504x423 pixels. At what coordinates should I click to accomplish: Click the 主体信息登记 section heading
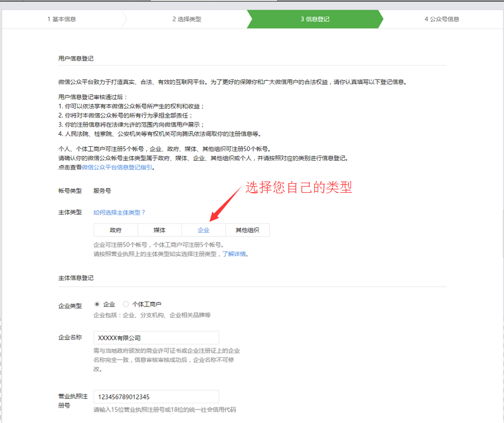tap(76, 278)
